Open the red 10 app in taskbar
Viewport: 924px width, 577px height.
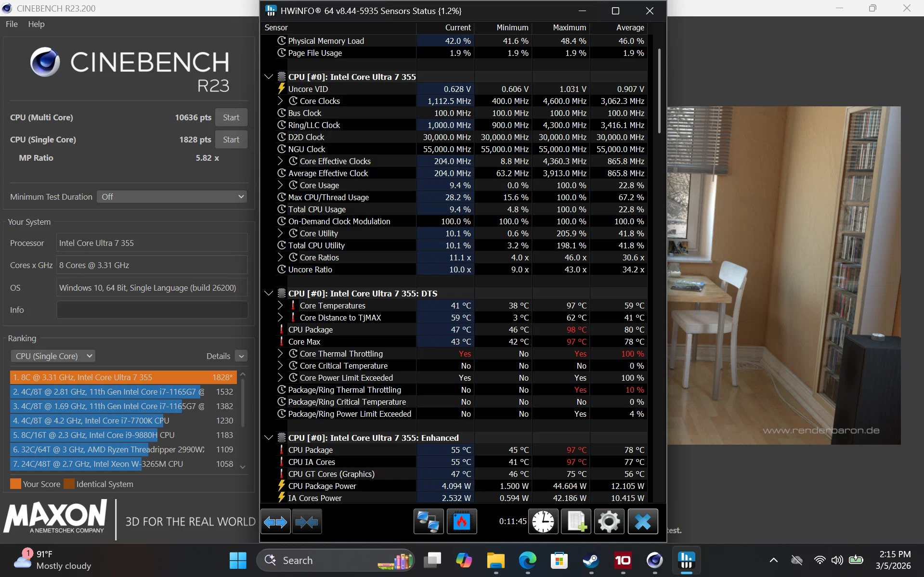click(623, 560)
